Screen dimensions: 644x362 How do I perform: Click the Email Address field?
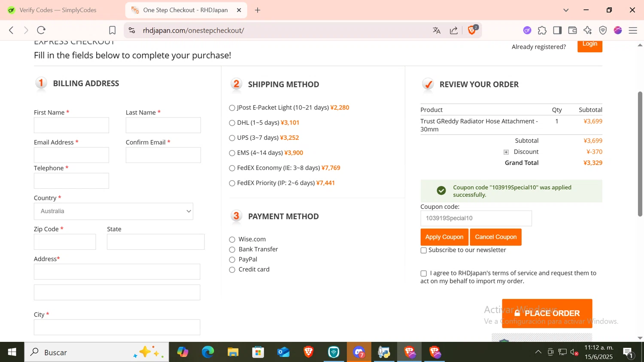71,155
